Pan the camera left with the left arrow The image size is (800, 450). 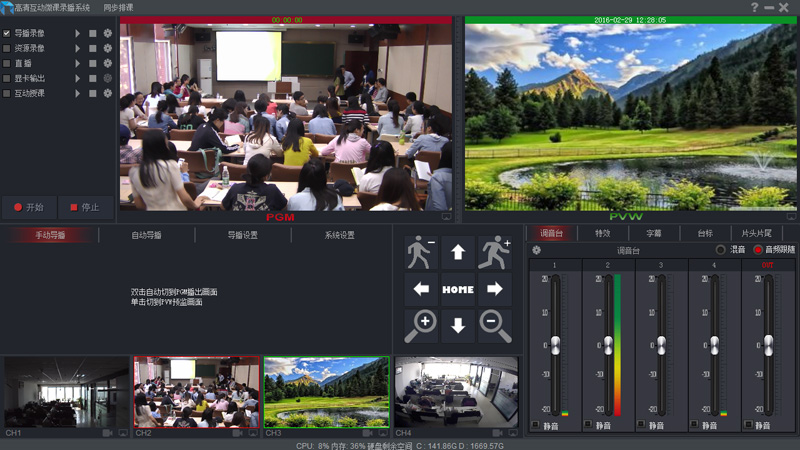pos(421,289)
